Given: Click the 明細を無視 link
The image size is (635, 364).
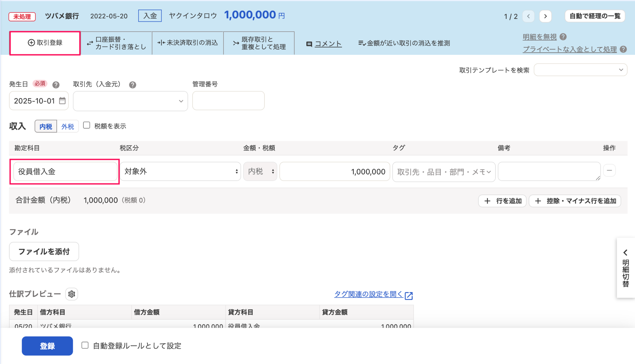Looking at the screenshot, I should coord(540,37).
